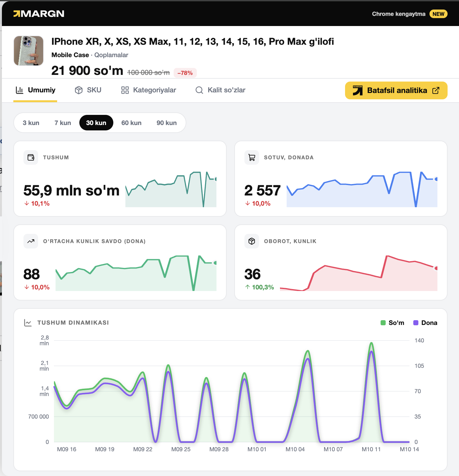
Task: Click the box icon on Oborot card
Action: [x=252, y=241]
